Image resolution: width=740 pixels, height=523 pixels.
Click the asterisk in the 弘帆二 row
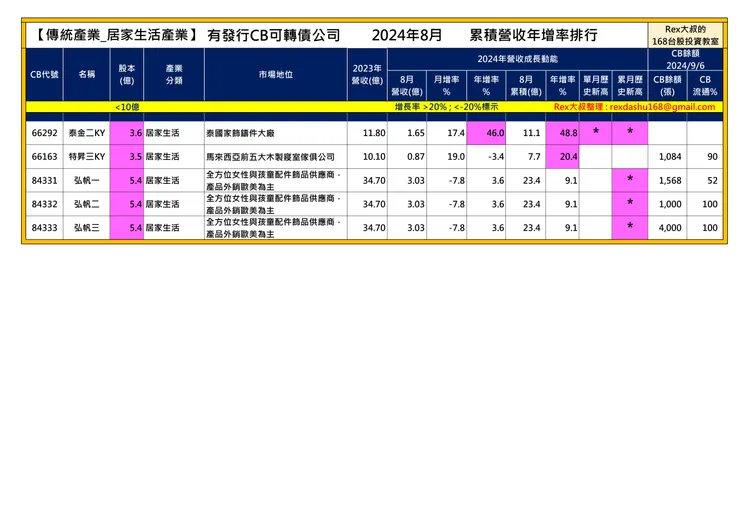pyautogui.click(x=630, y=203)
